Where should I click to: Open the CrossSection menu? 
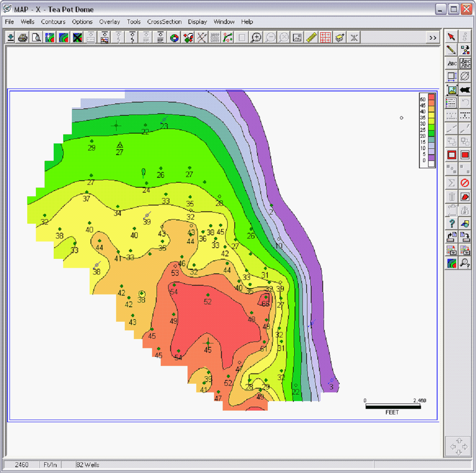[164, 22]
